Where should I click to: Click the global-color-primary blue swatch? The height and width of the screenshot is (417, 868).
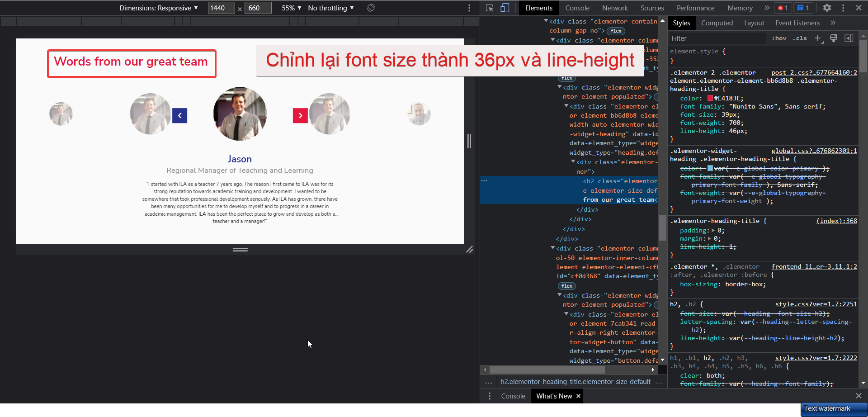tap(710, 168)
